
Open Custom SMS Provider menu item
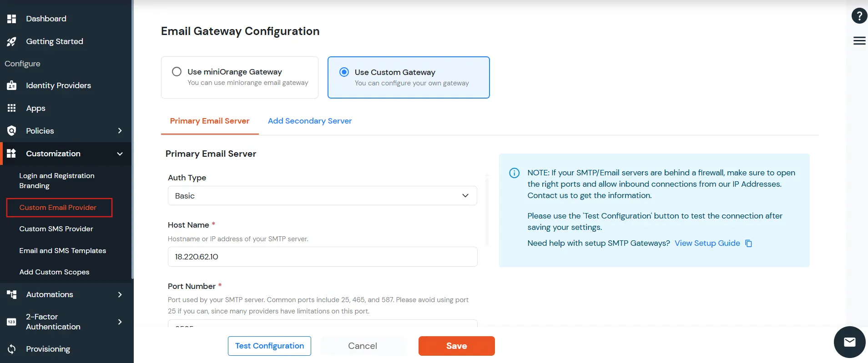[x=56, y=229]
